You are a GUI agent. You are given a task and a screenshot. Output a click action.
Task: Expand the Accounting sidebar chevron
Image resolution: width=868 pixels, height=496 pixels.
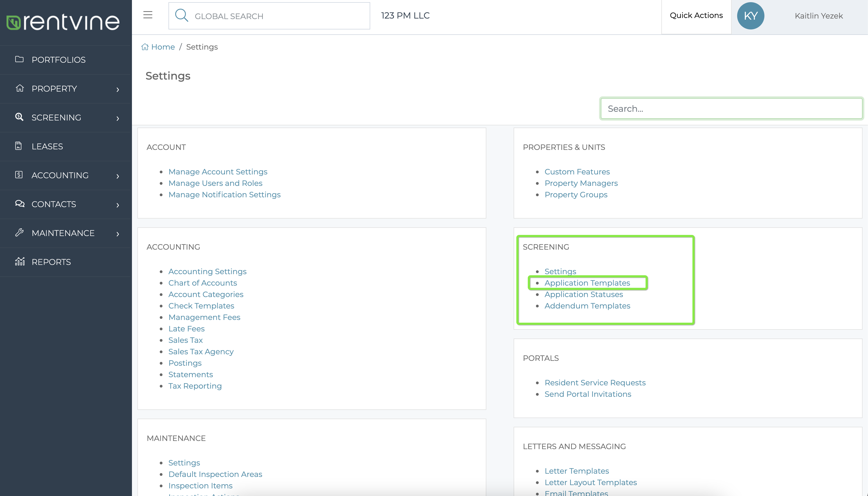click(x=118, y=176)
